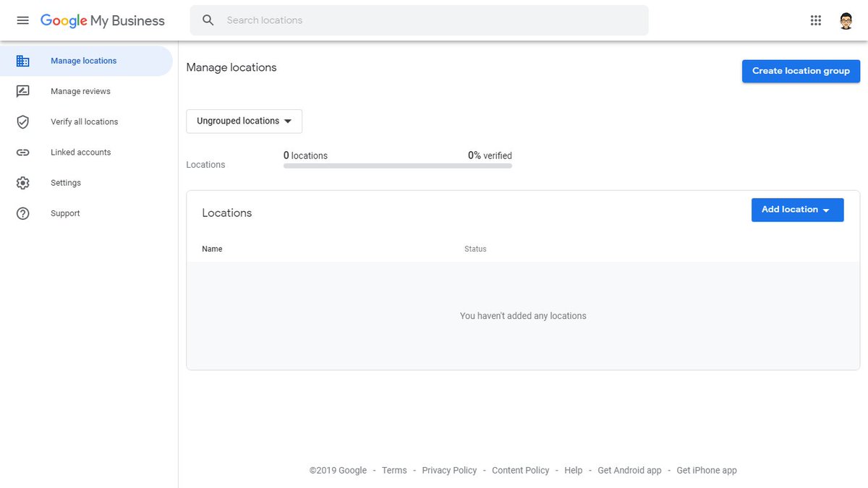The height and width of the screenshot is (488, 868).
Task: Click Create location group button
Action: coord(801,71)
